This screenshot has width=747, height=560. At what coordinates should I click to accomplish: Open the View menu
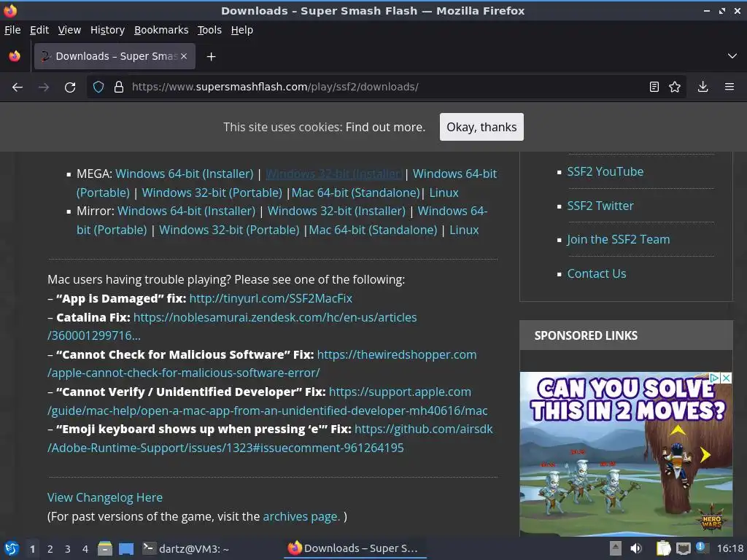tap(69, 30)
